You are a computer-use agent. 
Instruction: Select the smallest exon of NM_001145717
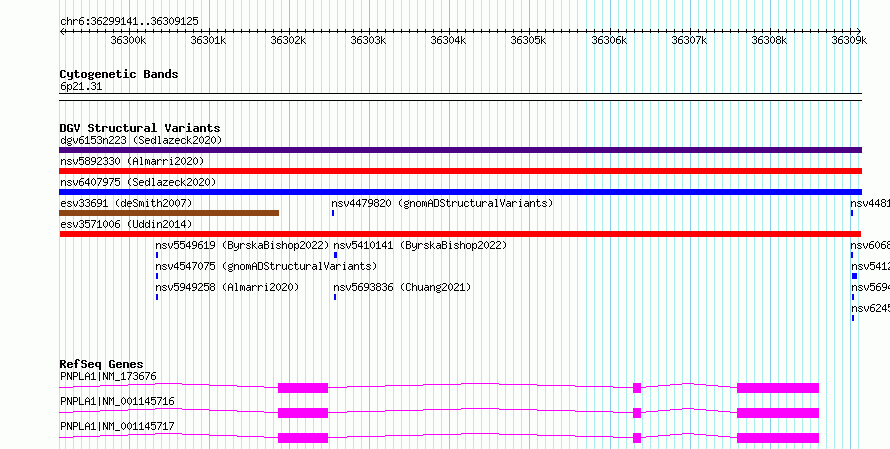pos(637,438)
